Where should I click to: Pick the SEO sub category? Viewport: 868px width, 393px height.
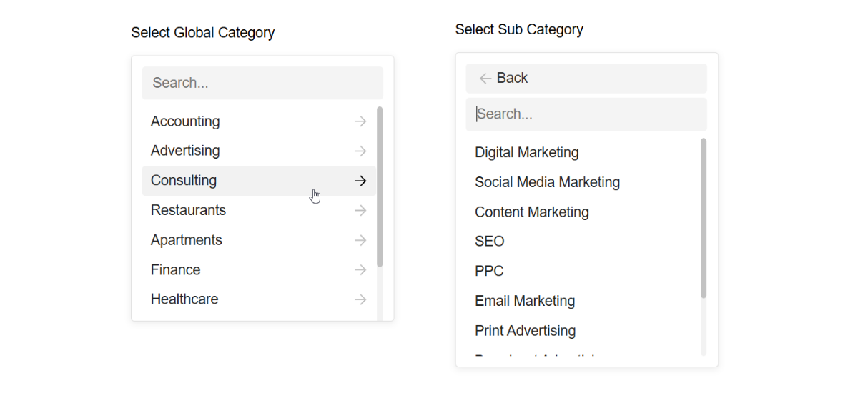click(489, 242)
